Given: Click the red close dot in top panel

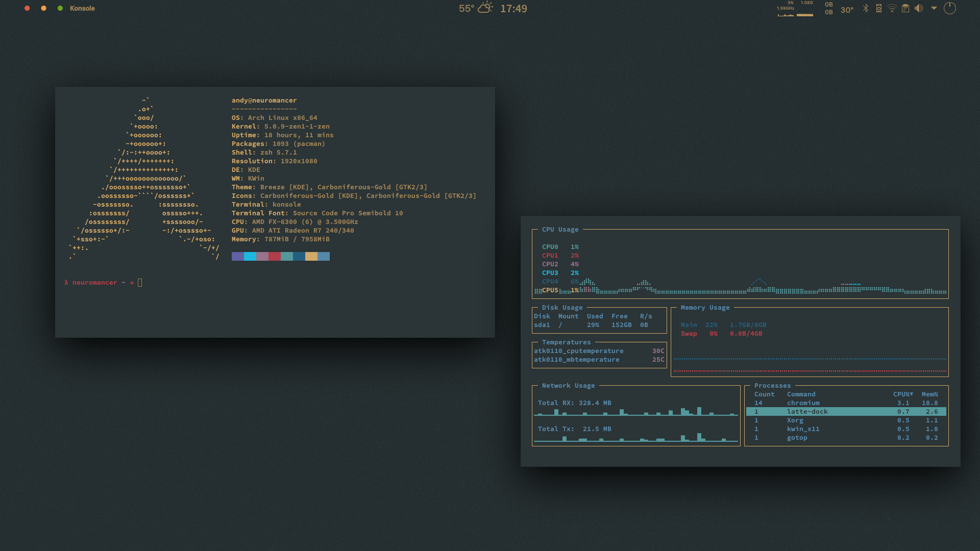Looking at the screenshot, I should tap(27, 8).
